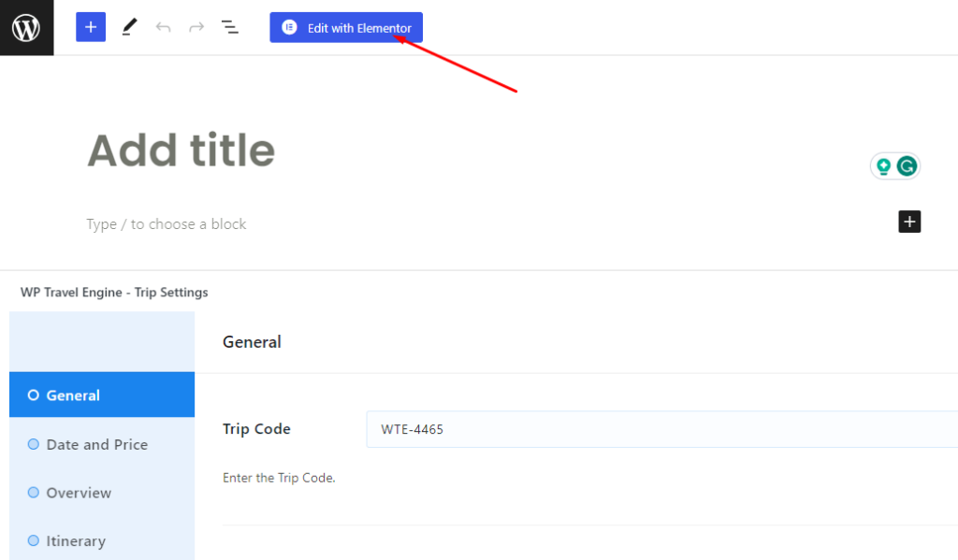This screenshot has height=560, width=958.
Task: Select the General radio indicator in trip settings
Action: (x=35, y=395)
